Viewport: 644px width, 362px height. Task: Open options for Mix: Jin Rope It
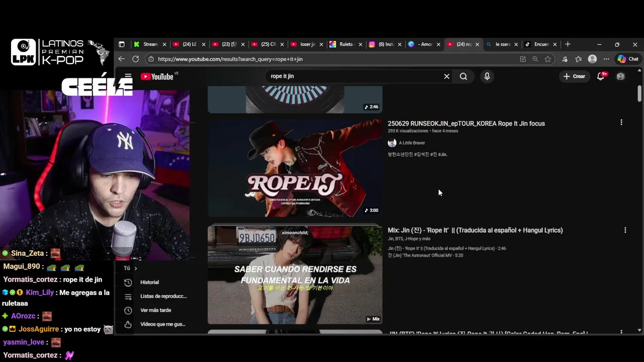point(625,230)
